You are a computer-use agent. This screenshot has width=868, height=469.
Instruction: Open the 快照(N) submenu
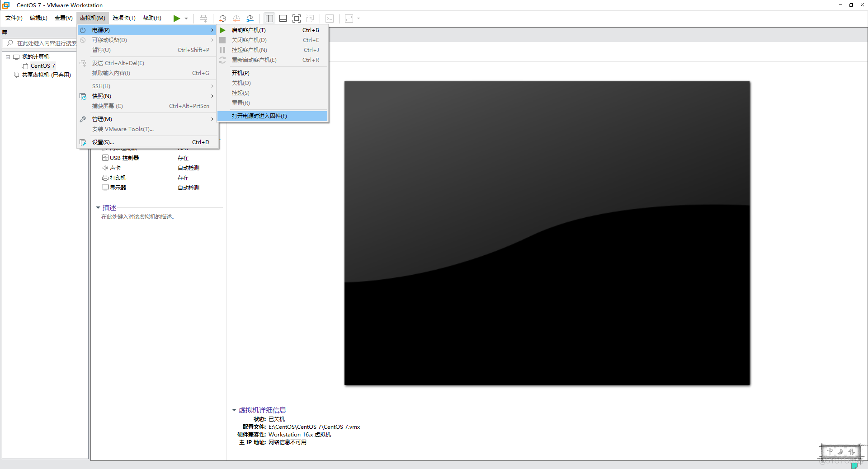click(146, 96)
